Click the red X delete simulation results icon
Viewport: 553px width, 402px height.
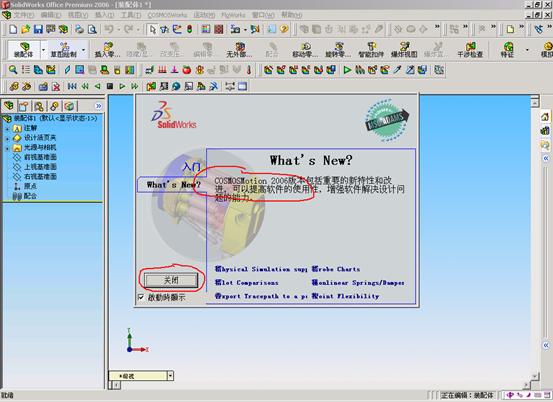coord(56,86)
